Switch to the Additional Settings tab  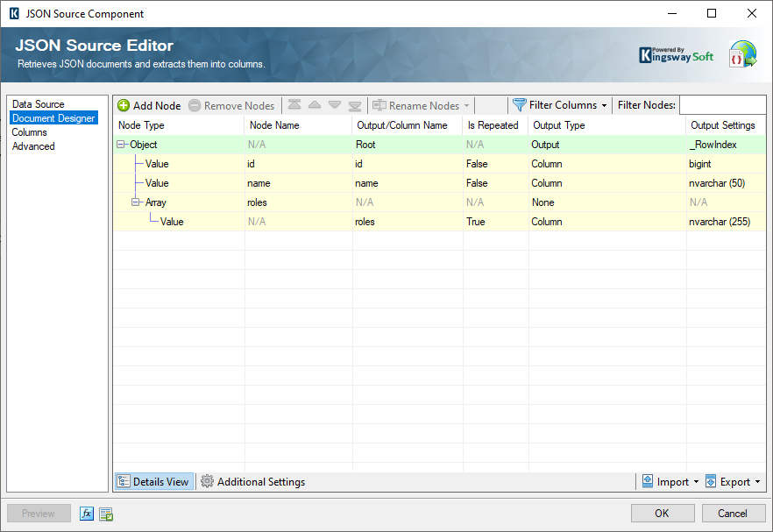click(253, 481)
